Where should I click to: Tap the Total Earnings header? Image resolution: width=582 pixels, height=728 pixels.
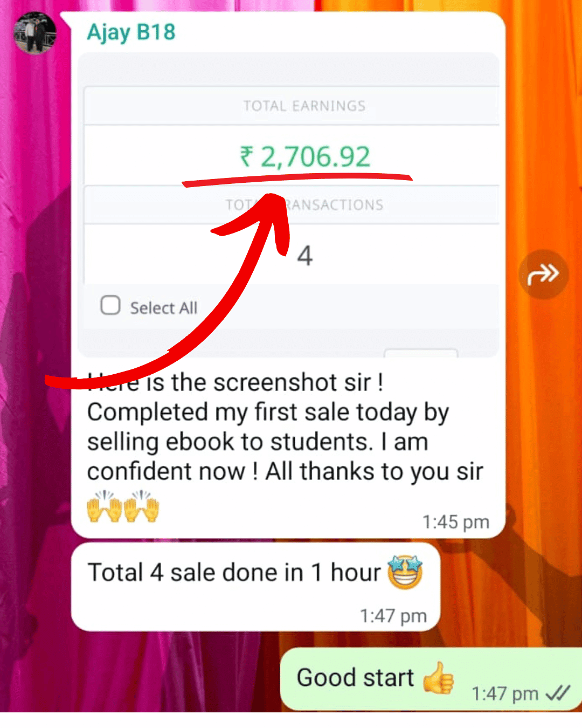click(x=304, y=106)
